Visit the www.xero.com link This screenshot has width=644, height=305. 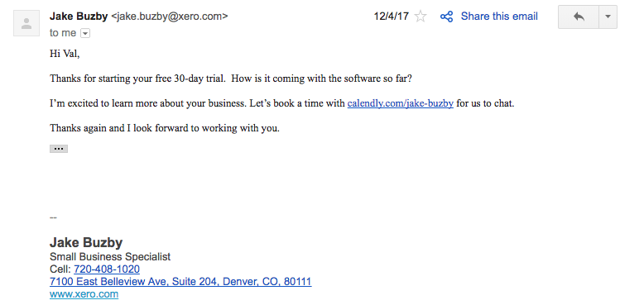coord(84,294)
